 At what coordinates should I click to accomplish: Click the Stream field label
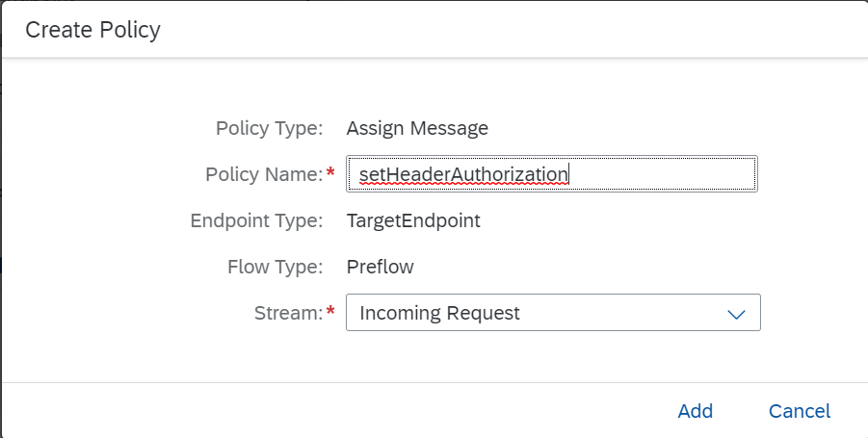pos(288,313)
